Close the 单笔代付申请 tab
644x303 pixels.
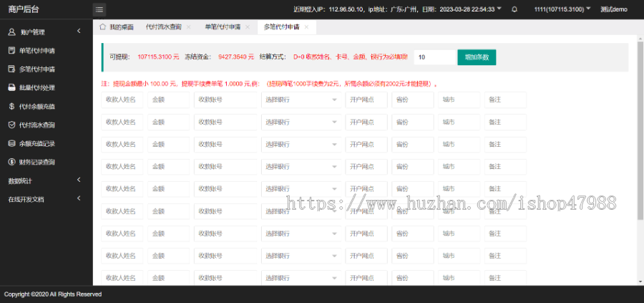point(248,27)
